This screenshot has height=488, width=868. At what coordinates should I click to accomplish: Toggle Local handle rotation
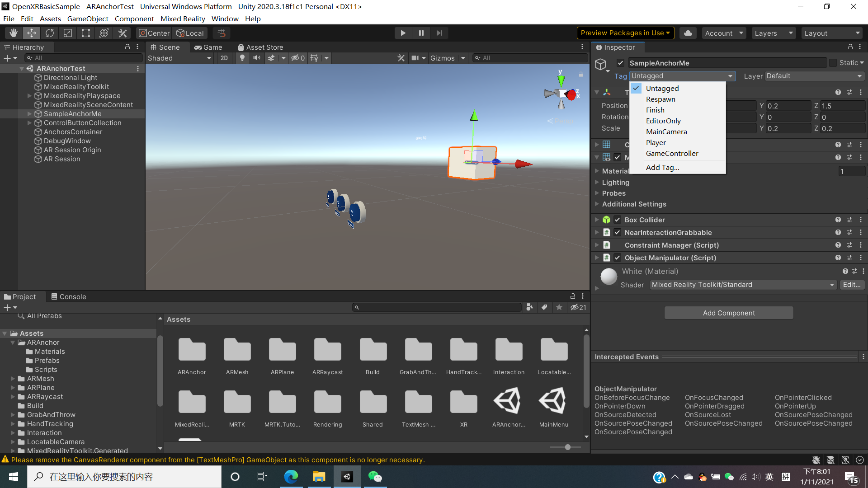(x=190, y=33)
